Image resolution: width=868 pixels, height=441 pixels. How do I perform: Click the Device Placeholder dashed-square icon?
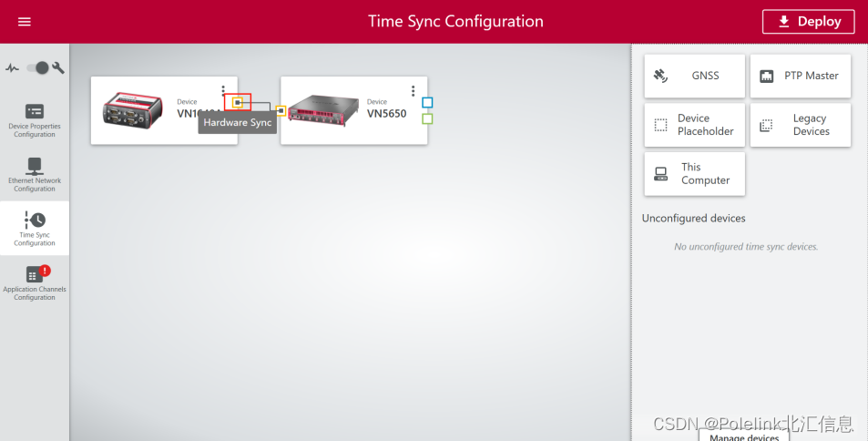tap(660, 125)
